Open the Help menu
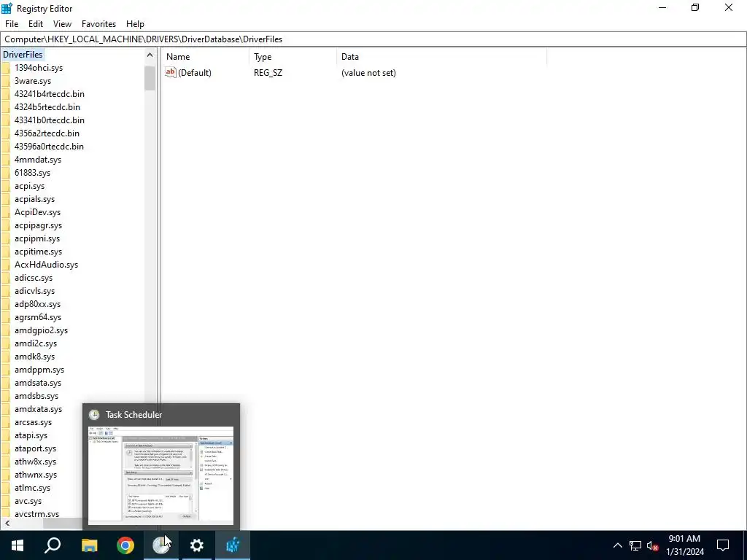The image size is (747, 560). 135,24
